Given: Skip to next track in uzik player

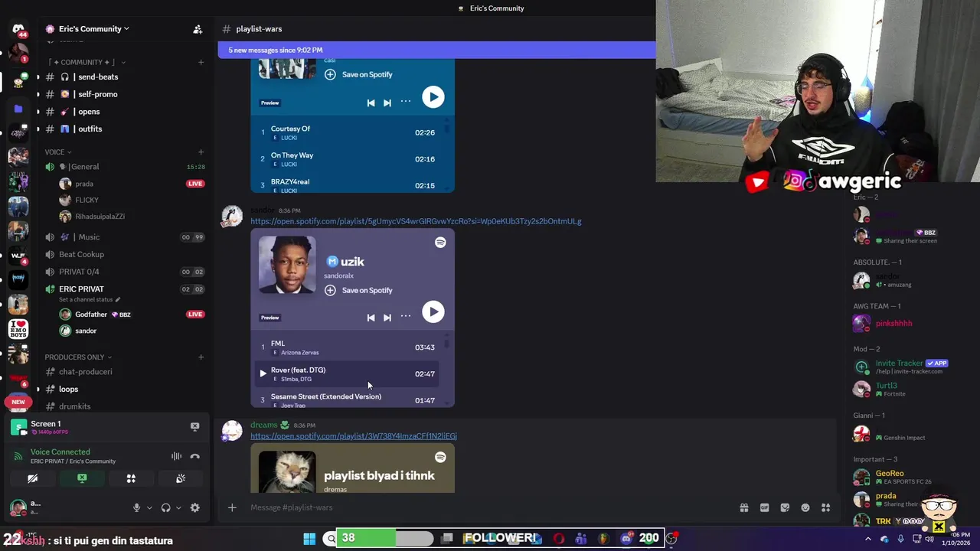Looking at the screenshot, I should (x=387, y=318).
